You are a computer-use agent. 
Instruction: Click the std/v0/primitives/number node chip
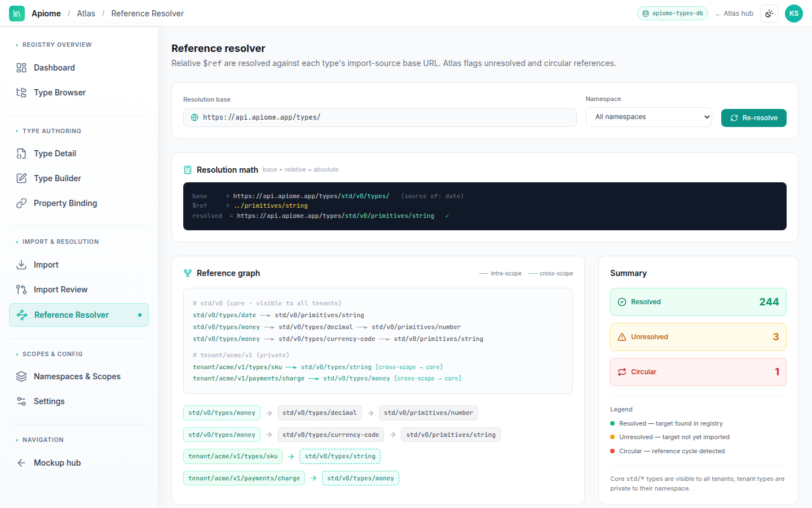[429, 413]
